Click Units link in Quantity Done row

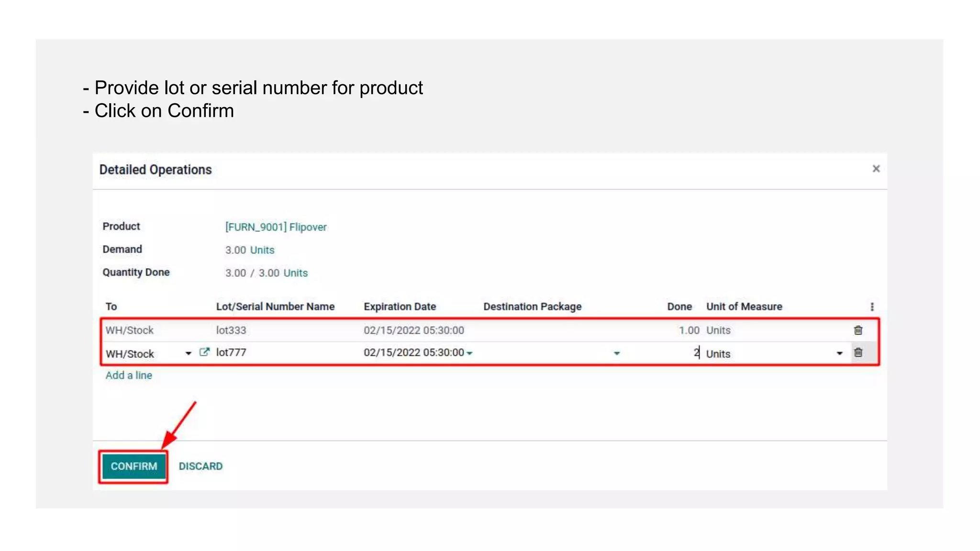295,273
